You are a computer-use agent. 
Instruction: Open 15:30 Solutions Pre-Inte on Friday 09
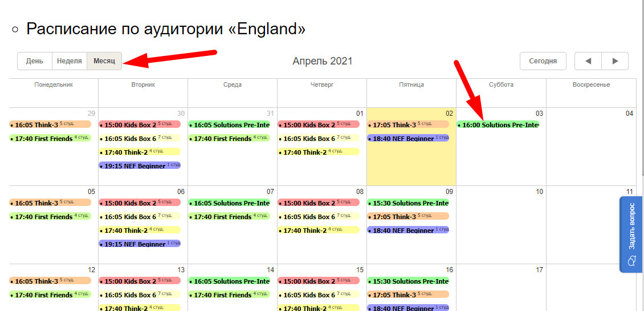click(x=408, y=203)
